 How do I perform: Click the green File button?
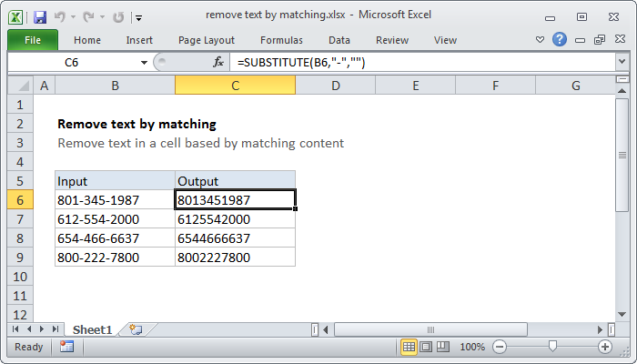pos(32,40)
